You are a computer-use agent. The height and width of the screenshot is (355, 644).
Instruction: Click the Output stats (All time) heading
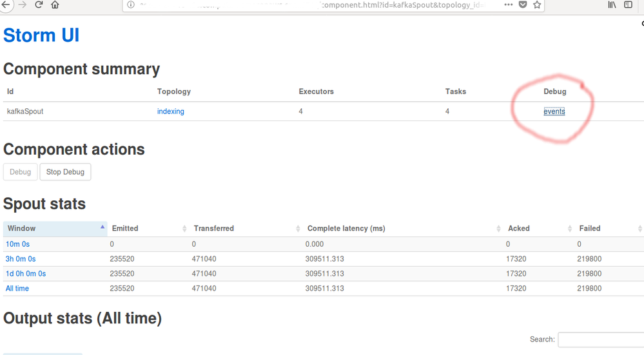pyautogui.click(x=83, y=318)
